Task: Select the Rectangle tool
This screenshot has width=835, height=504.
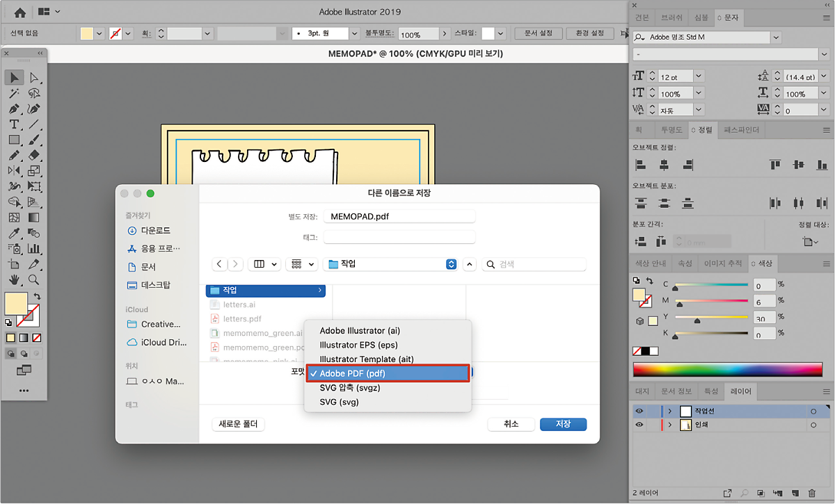Action: coord(14,140)
